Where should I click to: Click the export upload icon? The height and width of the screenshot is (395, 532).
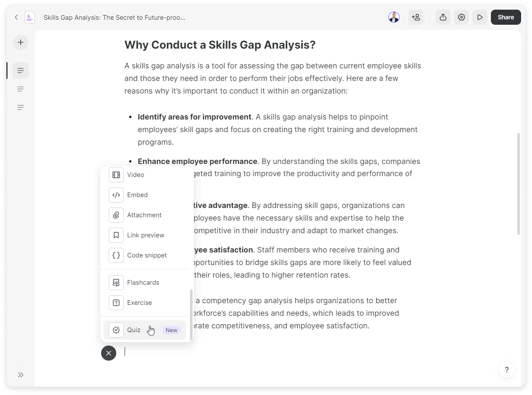(443, 17)
